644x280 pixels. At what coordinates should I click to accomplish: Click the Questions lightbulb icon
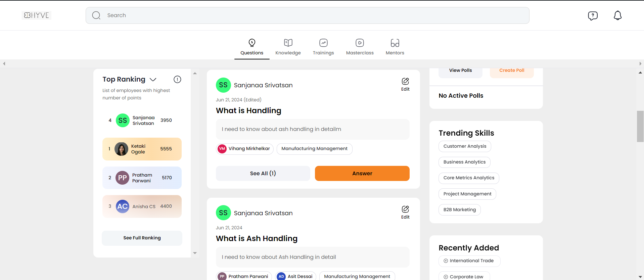click(x=252, y=43)
